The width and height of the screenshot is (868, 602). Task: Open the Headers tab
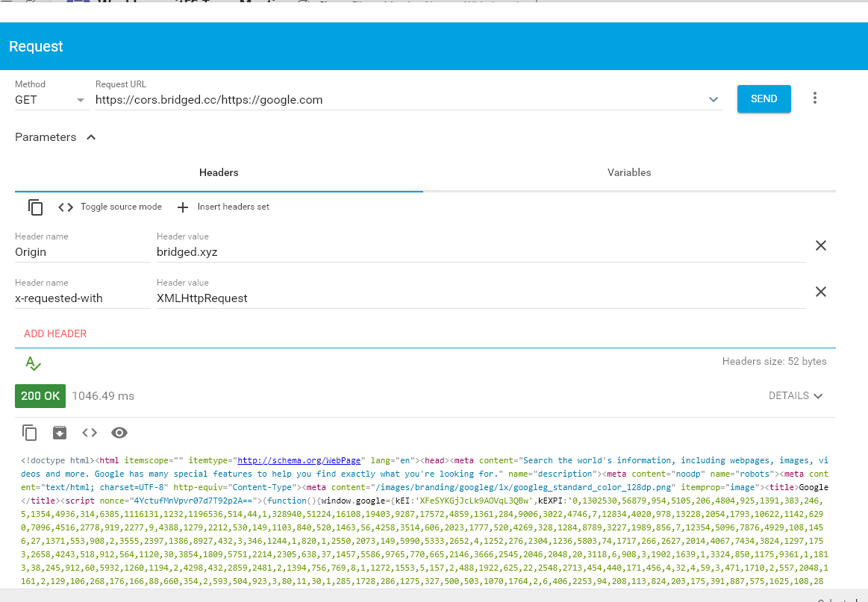[x=219, y=172]
